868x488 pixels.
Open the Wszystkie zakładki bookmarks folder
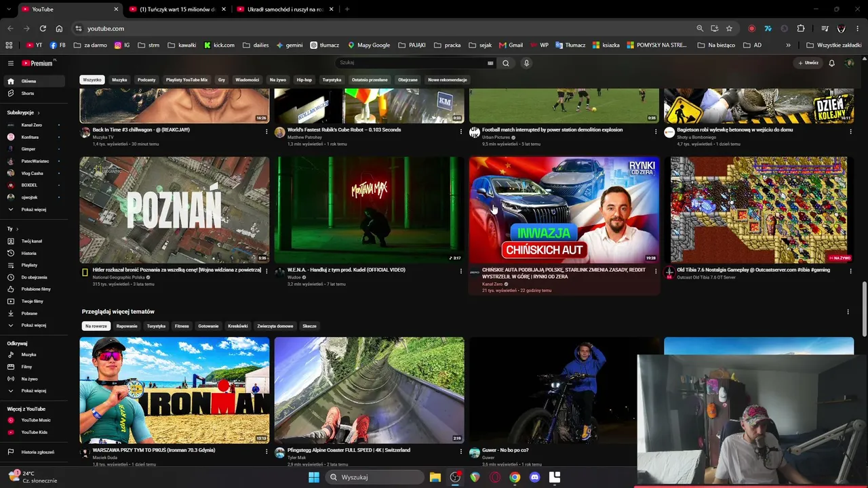point(833,45)
